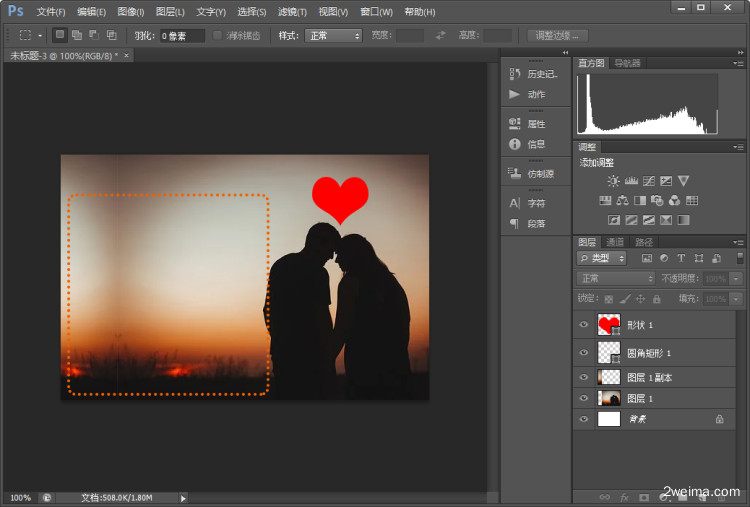Toggle visibility of 圆角矩形 1 layer
750x507 pixels.
[x=584, y=352]
